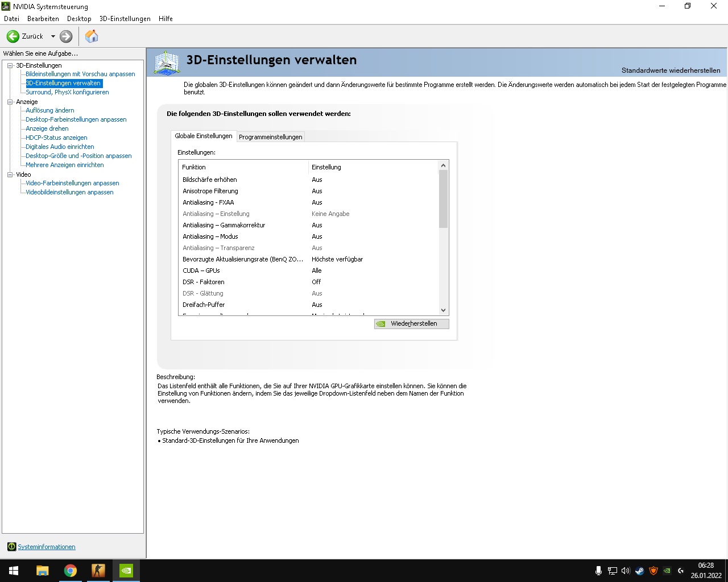Click the NVIDIA tray icon
The width and height of the screenshot is (728, 582).
pyautogui.click(x=667, y=571)
